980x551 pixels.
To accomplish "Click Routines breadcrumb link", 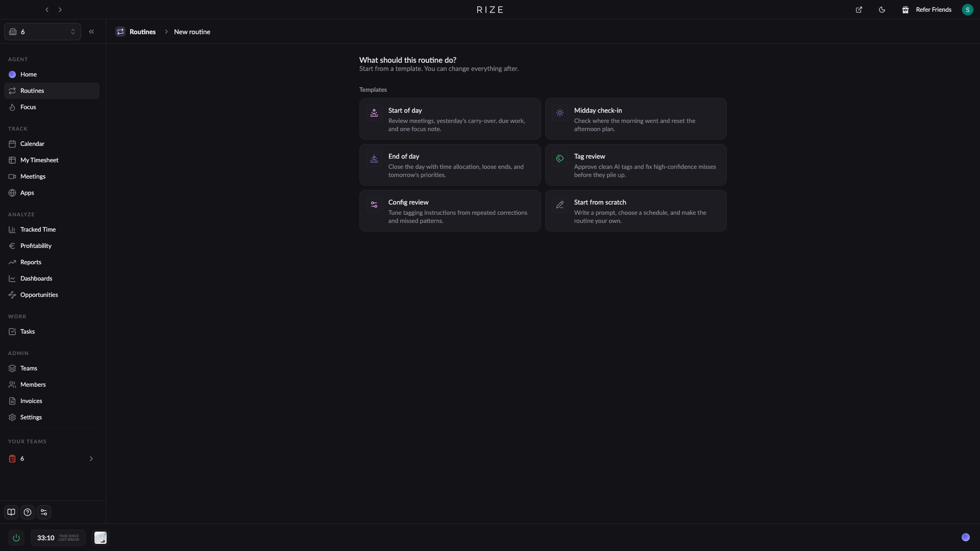I will (142, 32).
